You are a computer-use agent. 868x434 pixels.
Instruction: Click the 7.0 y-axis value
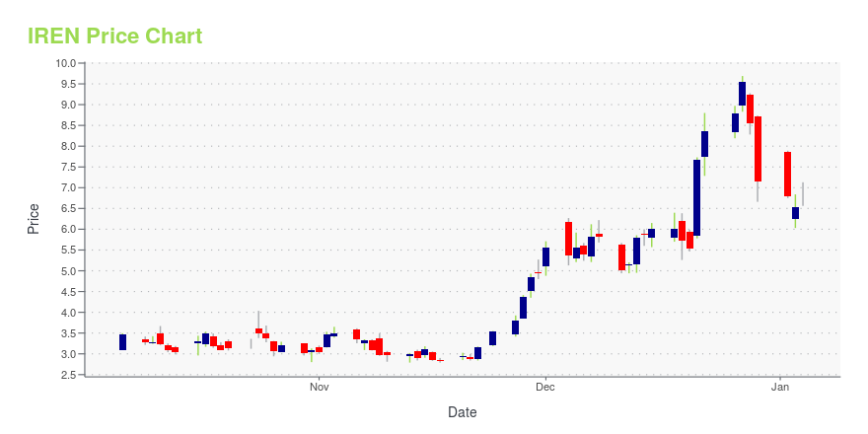coord(69,187)
